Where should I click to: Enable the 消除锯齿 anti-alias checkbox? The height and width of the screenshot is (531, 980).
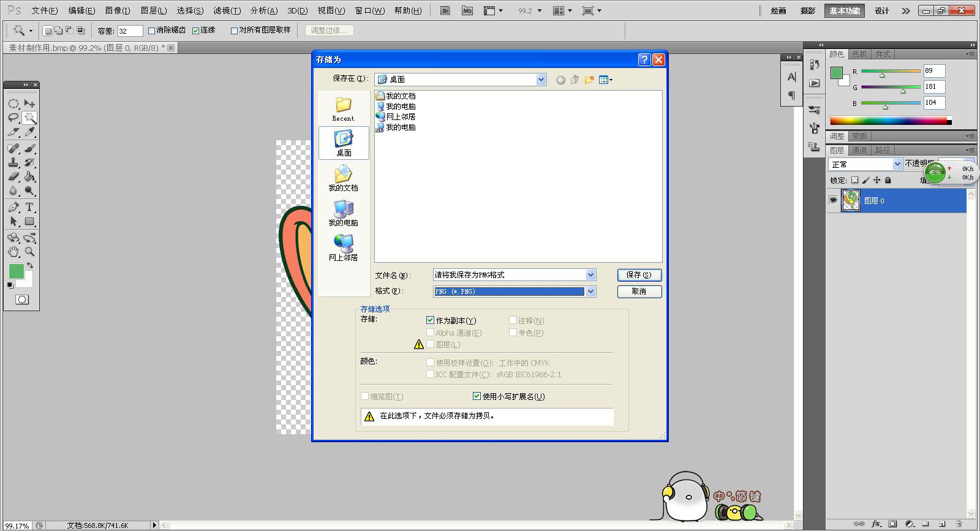point(151,31)
